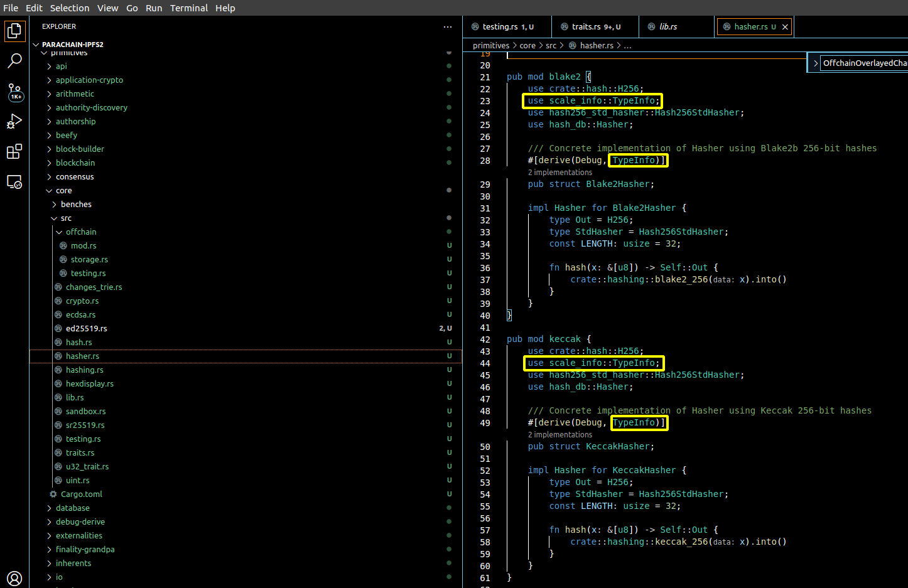Open the Extensions view icon
908x588 pixels.
pos(14,152)
